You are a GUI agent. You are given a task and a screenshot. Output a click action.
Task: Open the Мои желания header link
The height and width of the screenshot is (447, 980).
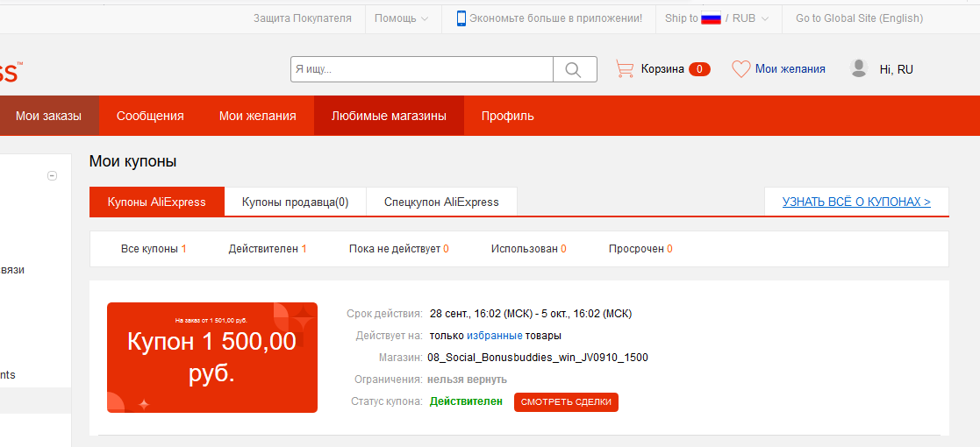790,68
